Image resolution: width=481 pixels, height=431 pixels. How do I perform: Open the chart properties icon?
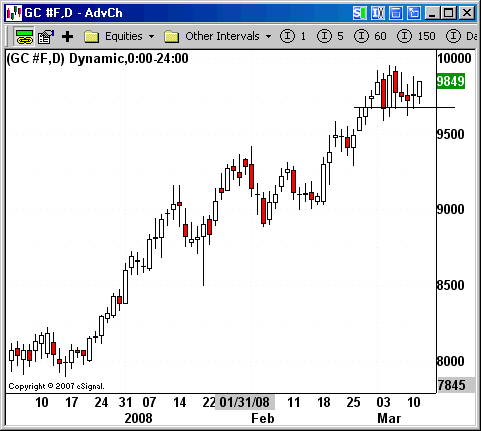pos(46,37)
